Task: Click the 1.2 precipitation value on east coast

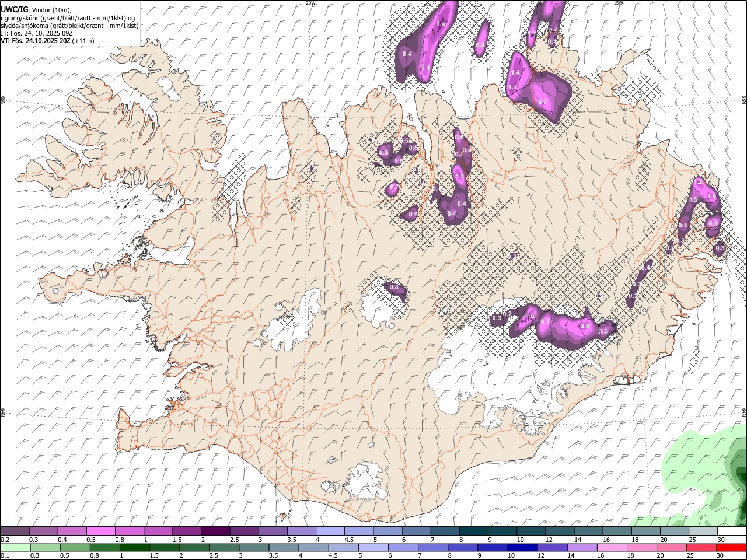Action: (698, 182)
